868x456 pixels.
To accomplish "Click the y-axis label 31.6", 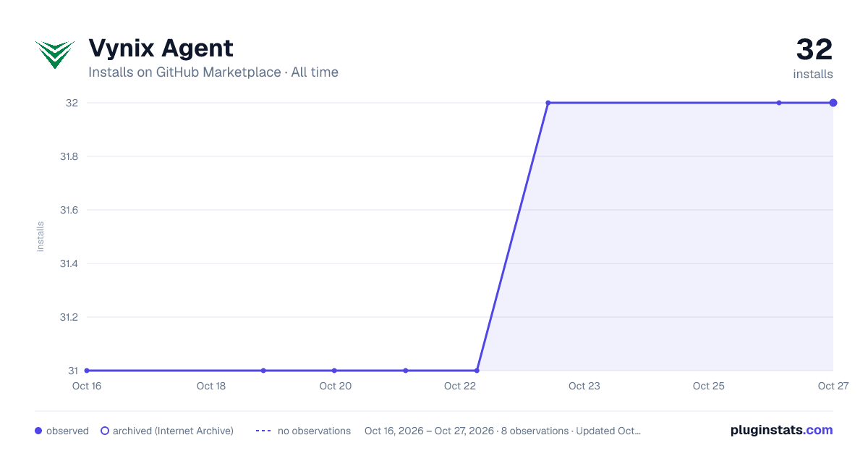I will click(x=69, y=210).
